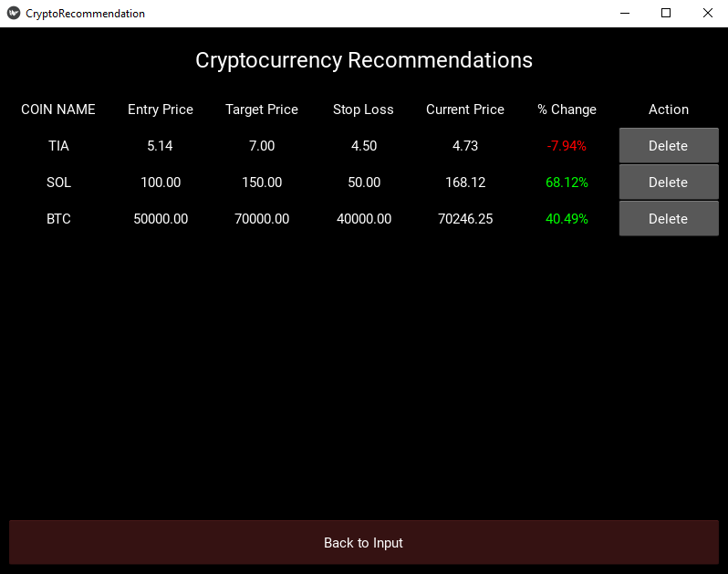The width and height of the screenshot is (728, 574).
Task: Select the TIA entry price 5.14
Action: 160,146
